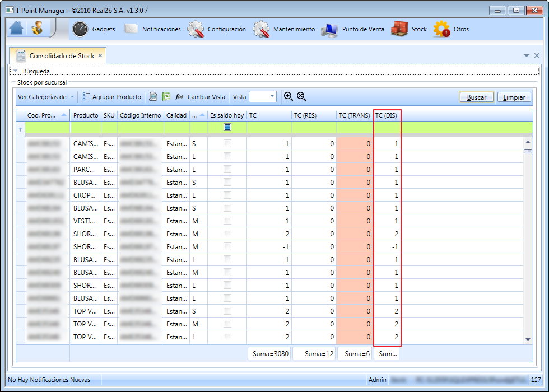Click the zoom in magnifier
This screenshot has width=549, height=392.
[288, 96]
